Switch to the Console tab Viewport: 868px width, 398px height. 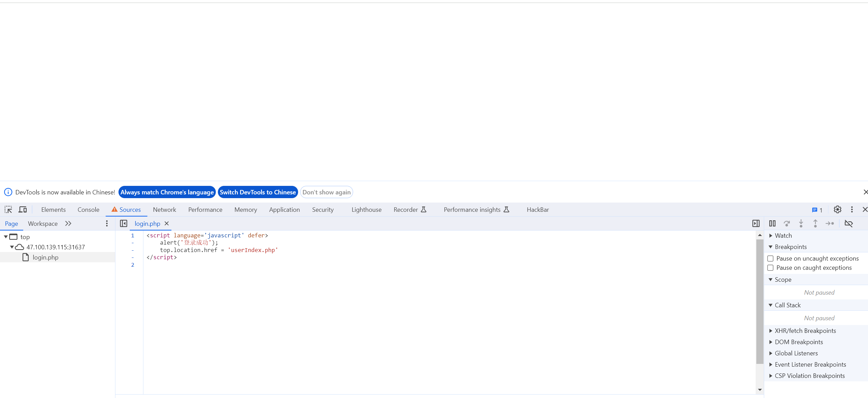pos(88,210)
